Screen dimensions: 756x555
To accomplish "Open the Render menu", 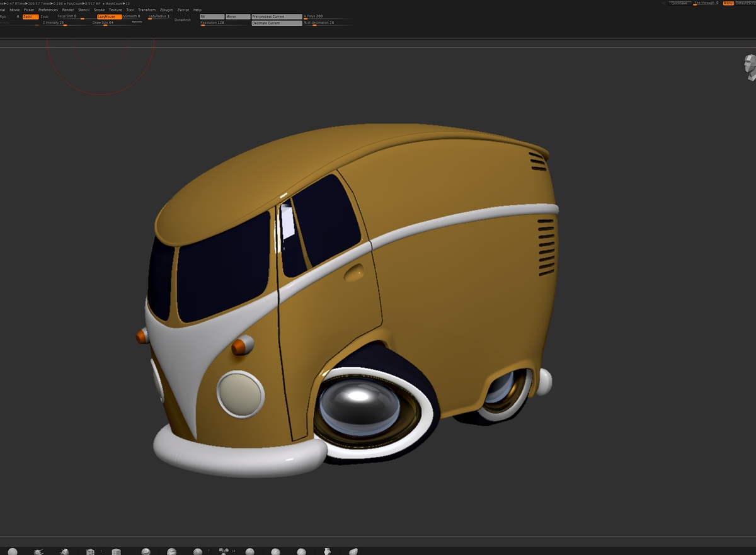I will point(68,10).
